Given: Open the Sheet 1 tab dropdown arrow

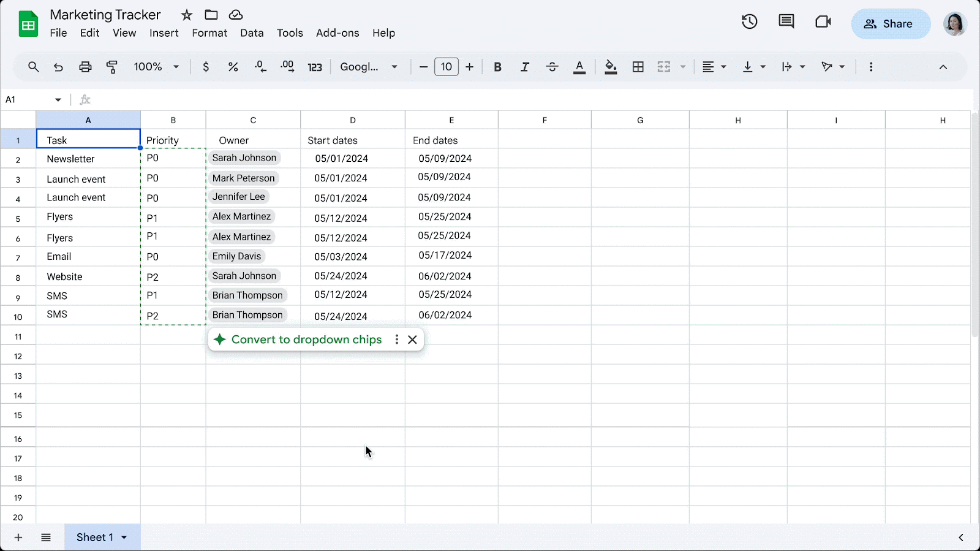Looking at the screenshot, I should [124, 538].
